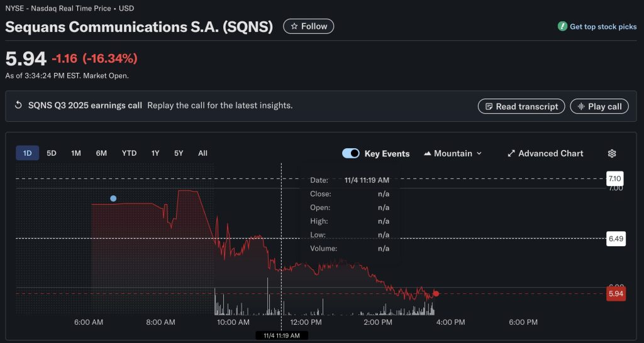Image resolution: width=644 pixels, height=343 pixels.
Task: Click the earnings call replay icon
Action: click(18, 106)
